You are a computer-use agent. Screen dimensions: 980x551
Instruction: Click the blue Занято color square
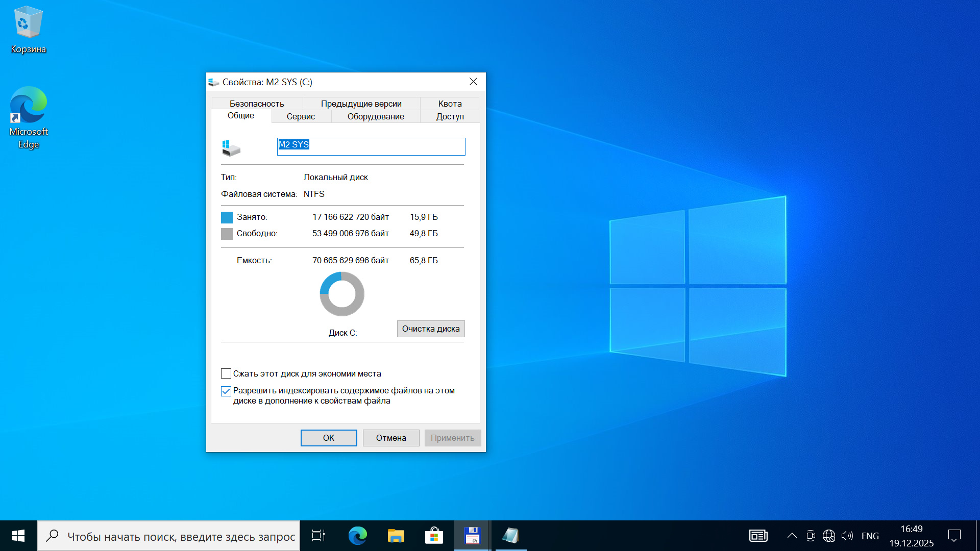(x=227, y=217)
